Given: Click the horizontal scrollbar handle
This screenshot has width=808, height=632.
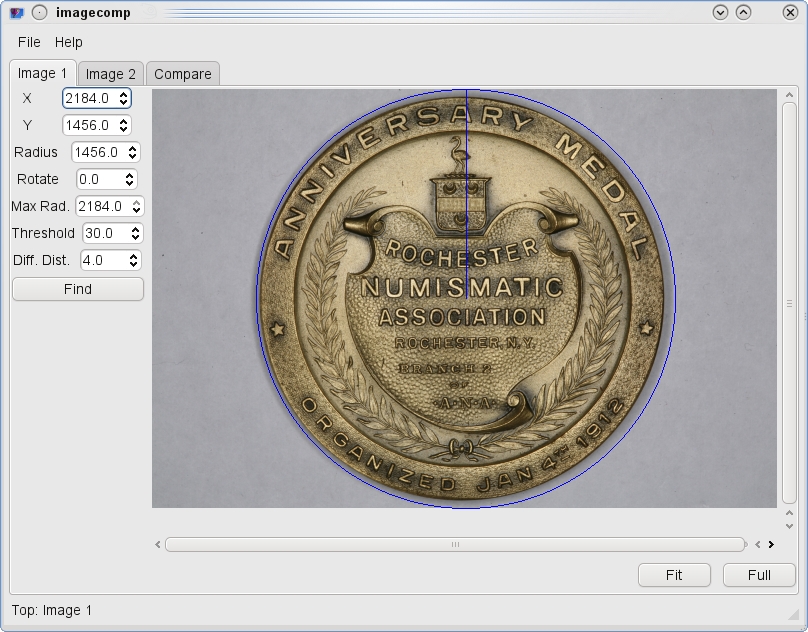Looking at the screenshot, I should pyautogui.click(x=455, y=544).
